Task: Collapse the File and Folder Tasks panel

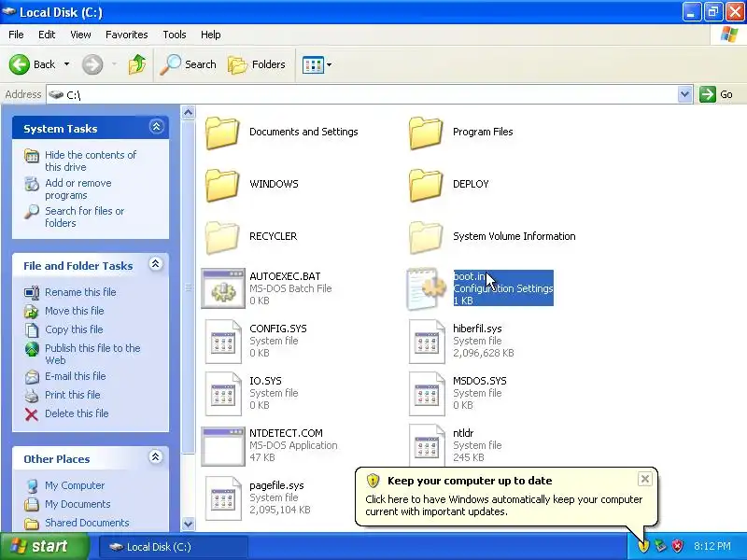Action: pyautogui.click(x=155, y=264)
